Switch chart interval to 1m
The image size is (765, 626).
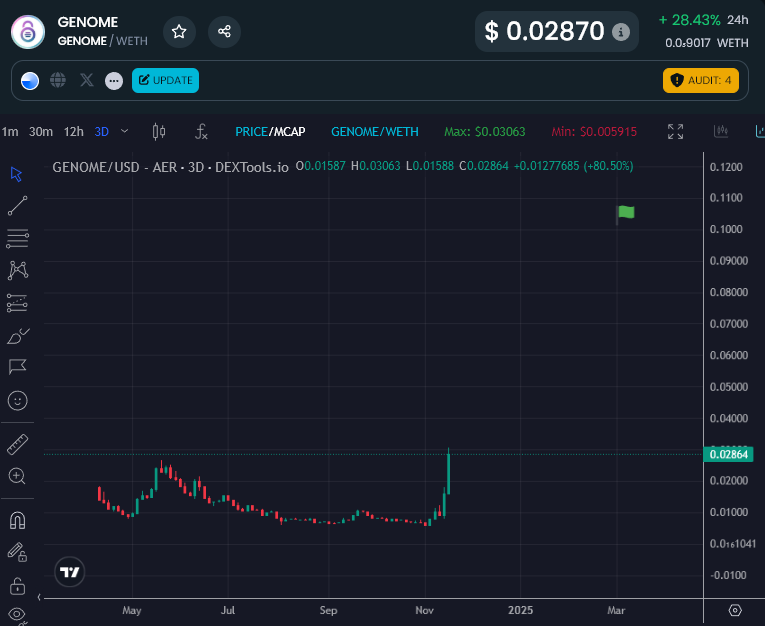click(x=10, y=132)
